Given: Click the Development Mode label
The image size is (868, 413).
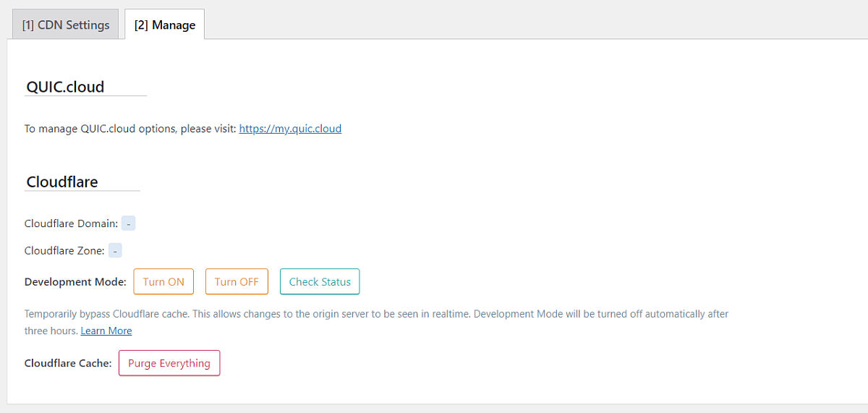Looking at the screenshot, I should coord(75,282).
